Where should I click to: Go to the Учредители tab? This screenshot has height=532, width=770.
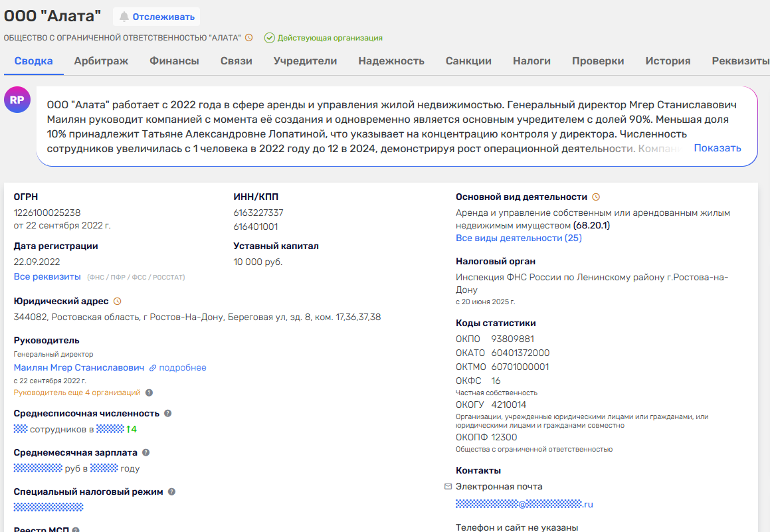click(305, 61)
